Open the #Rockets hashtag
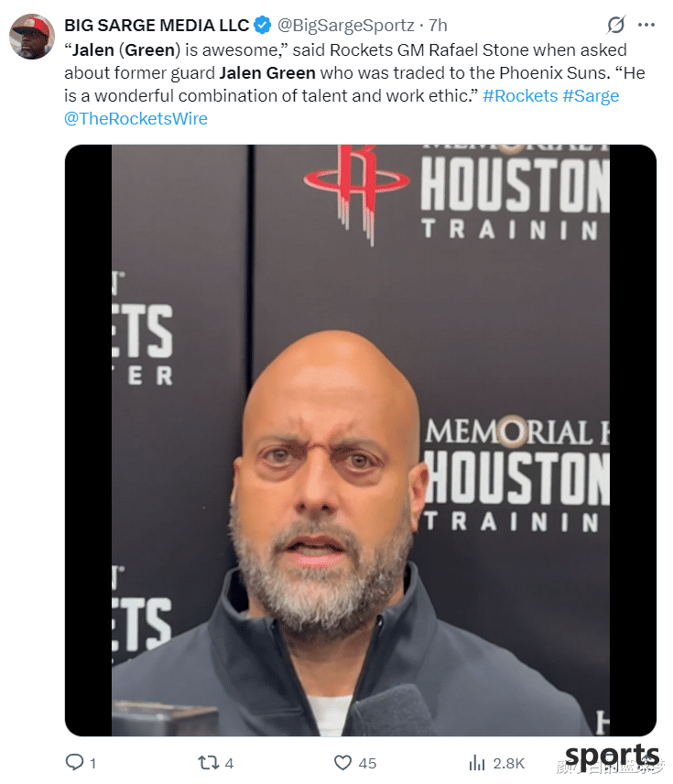 520,95
